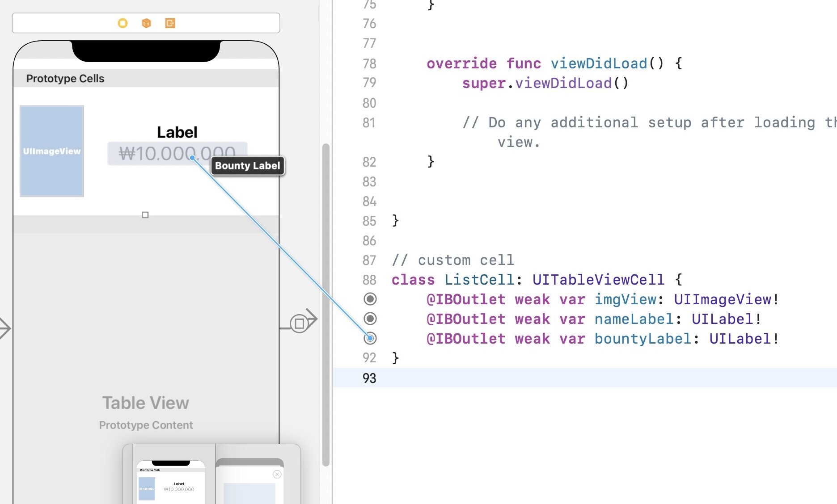Click the storyboard canvas vertical scrollbar
Viewport: 837px width, 504px height.
coord(326,304)
